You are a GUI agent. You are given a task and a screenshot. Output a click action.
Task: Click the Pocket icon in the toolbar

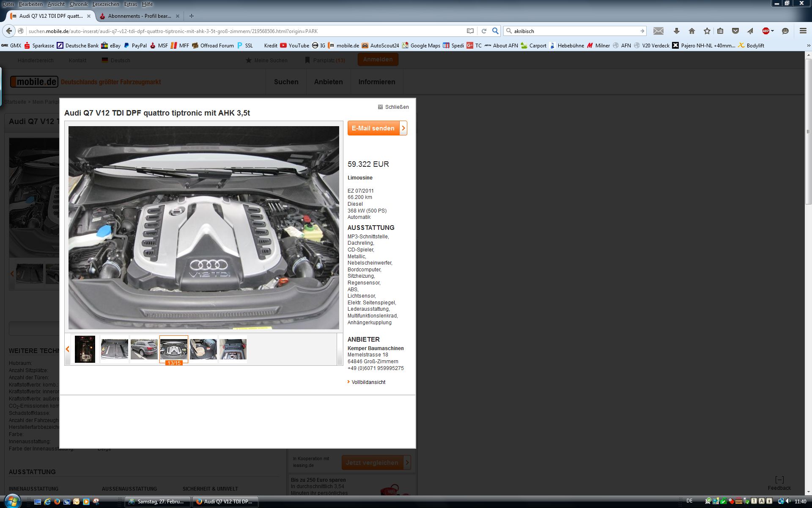point(735,31)
